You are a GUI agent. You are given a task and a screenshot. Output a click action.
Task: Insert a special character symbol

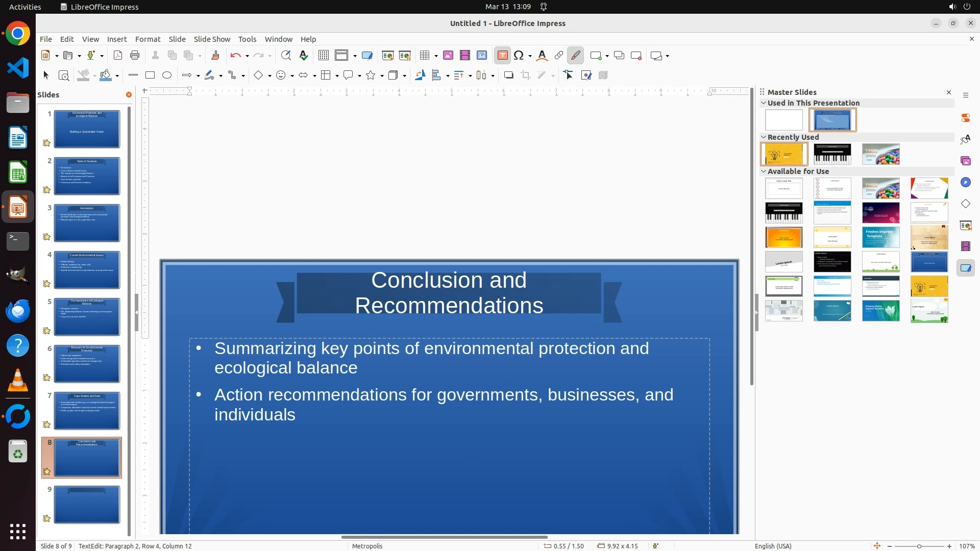[x=519, y=56]
